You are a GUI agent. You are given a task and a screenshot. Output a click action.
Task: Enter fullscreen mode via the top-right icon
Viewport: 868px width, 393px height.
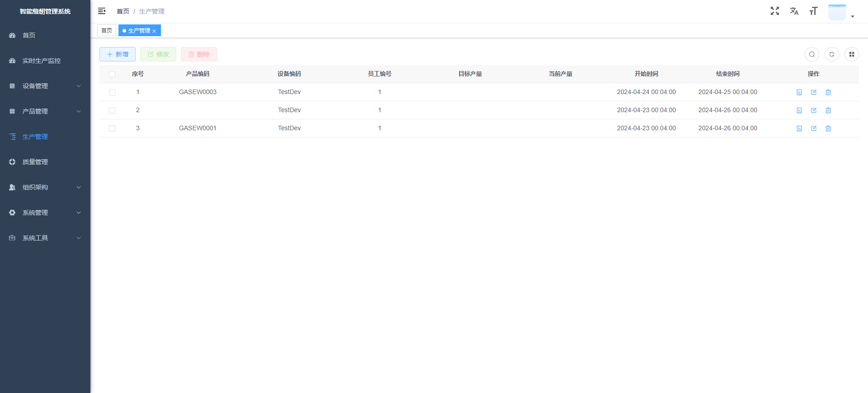coord(774,11)
